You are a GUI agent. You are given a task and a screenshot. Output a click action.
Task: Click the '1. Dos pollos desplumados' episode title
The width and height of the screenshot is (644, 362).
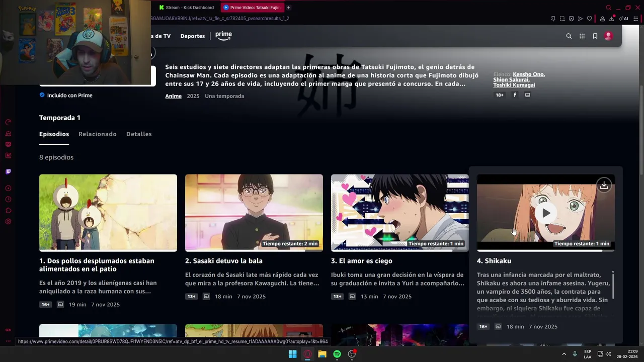[x=97, y=265]
